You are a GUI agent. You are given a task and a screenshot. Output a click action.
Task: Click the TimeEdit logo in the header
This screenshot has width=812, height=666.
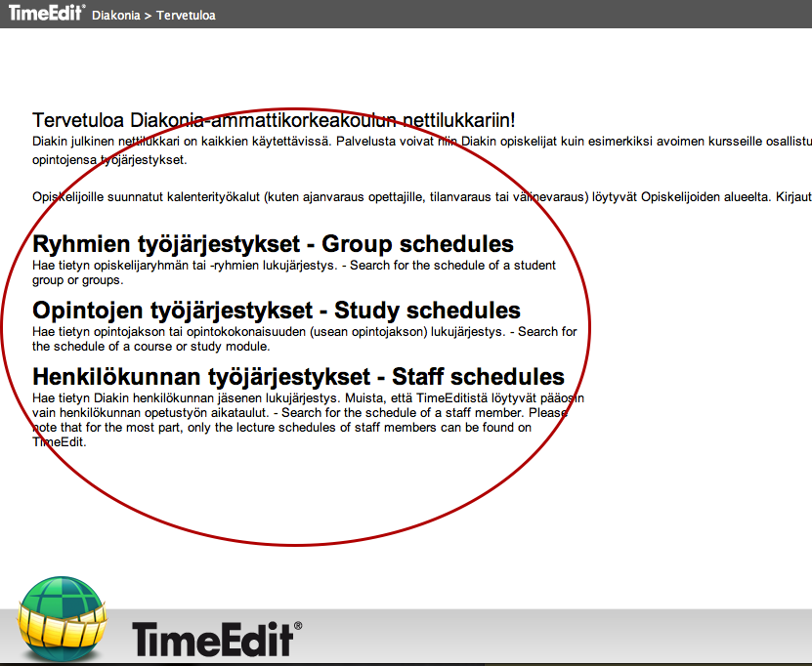click(47, 13)
